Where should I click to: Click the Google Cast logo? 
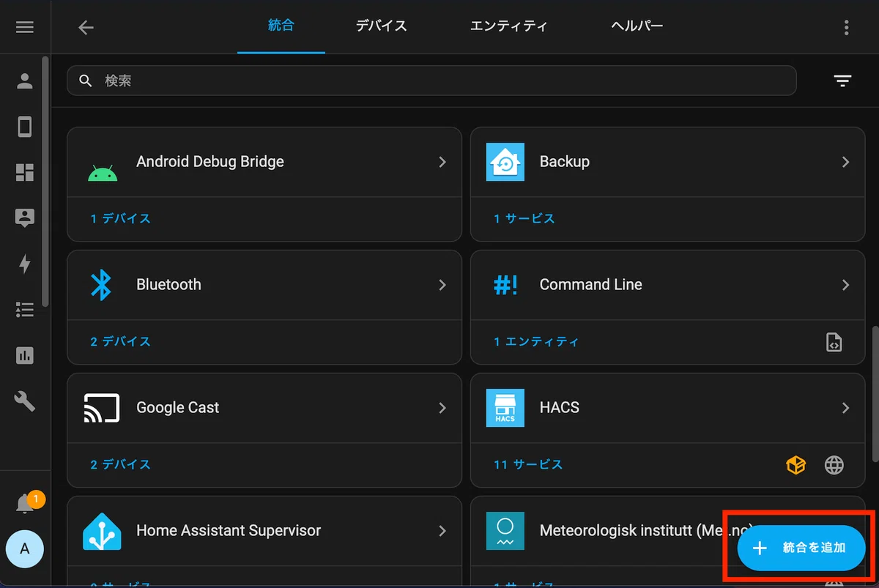pyautogui.click(x=102, y=408)
